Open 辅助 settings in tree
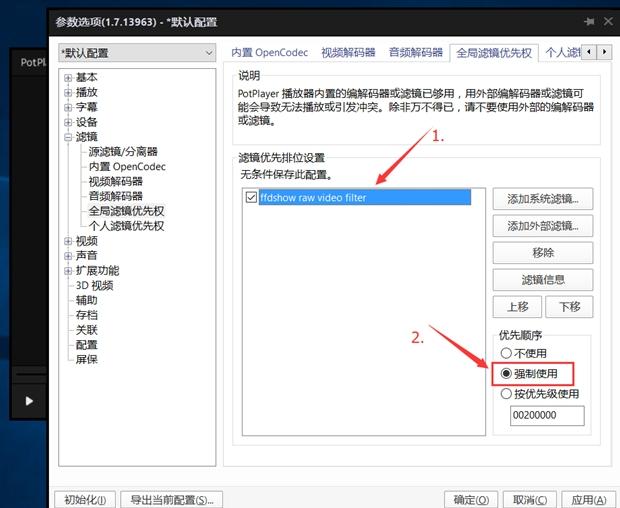This screenshot has height=508, width=620. pyautogui.click(x=87, y=300)
